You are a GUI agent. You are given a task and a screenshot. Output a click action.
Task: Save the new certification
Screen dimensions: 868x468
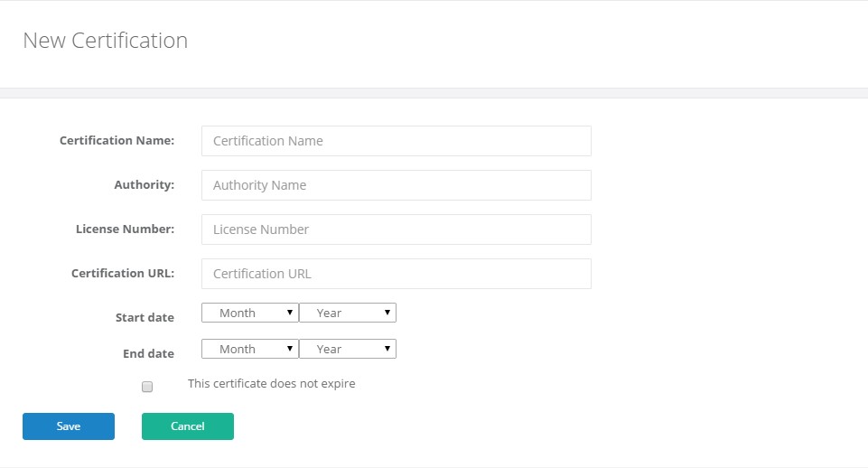click(x=69, y=426)
